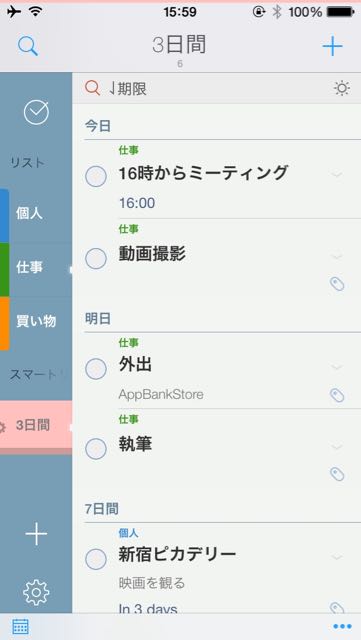Check off the 動画撮影 task
Image resolution: width=361 pixels, height=640 pixels.
pyautogui.click(x=96, y=258)
